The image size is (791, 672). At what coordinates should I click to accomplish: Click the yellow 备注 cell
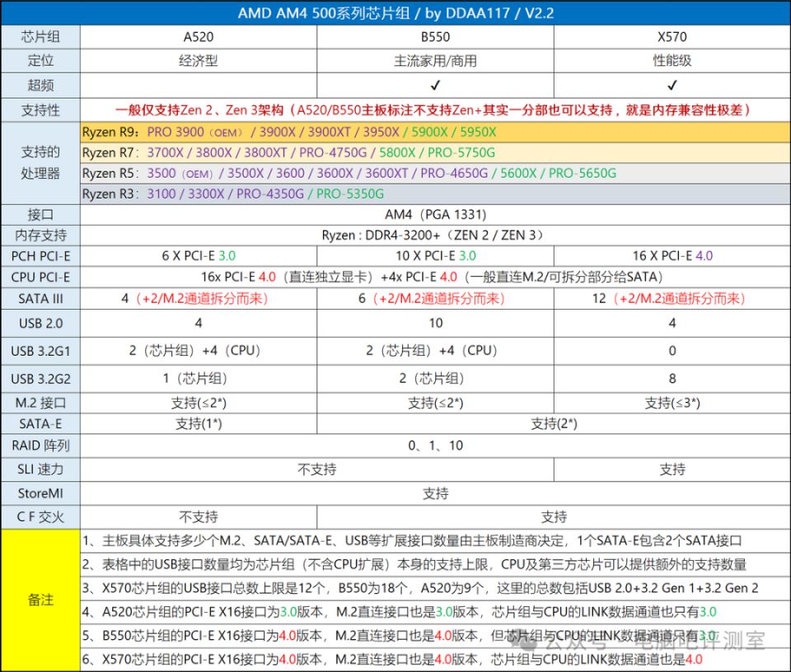point(40,600)
